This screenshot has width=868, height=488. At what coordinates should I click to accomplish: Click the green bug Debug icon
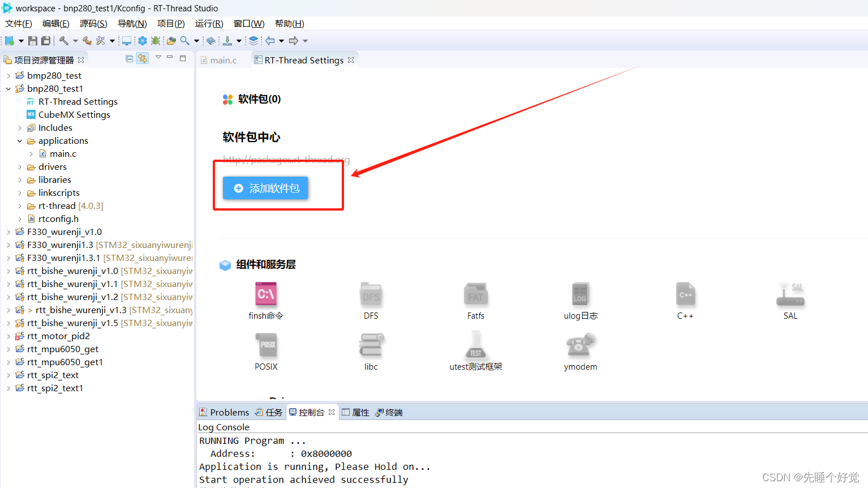(156, 41)
